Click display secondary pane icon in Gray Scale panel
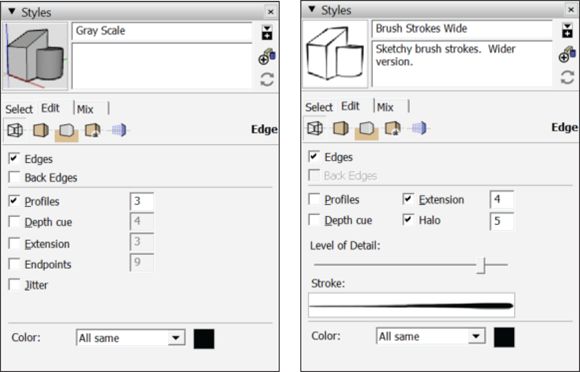Image resolution: width=580 pixels, height=372 pixels. coord(267,33)
